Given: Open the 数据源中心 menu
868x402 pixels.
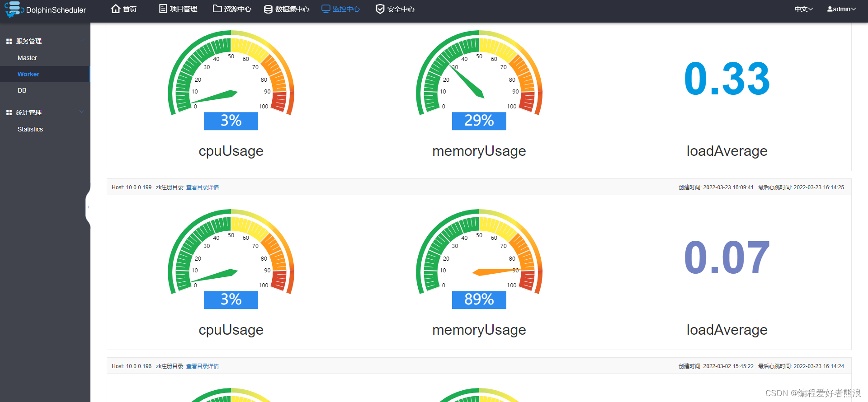Looking at the screenshot, I should 287,9.
